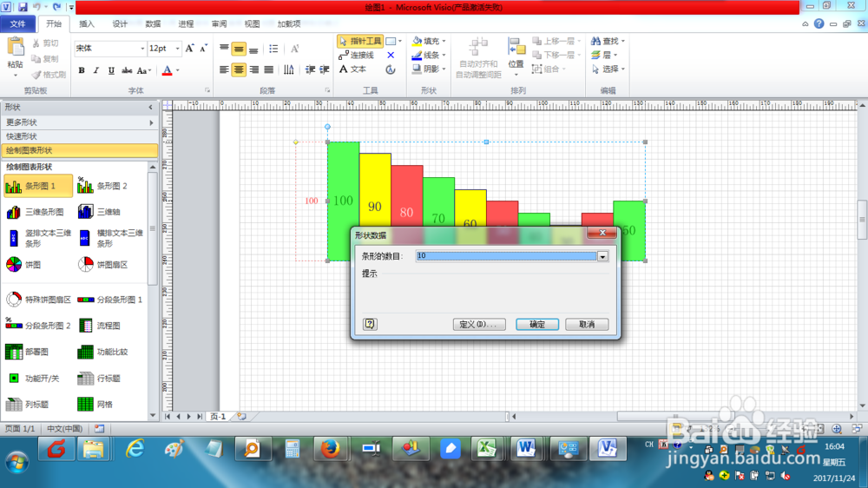Click the 条形的数目 input field
Viewport: 868px width, 488px height.
(506, 256)
